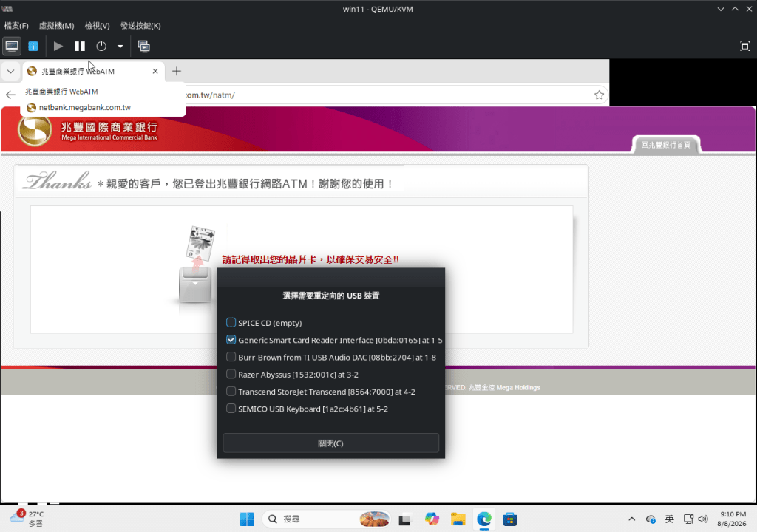
Task: Open a new browser tab
Action: [177, 72]
